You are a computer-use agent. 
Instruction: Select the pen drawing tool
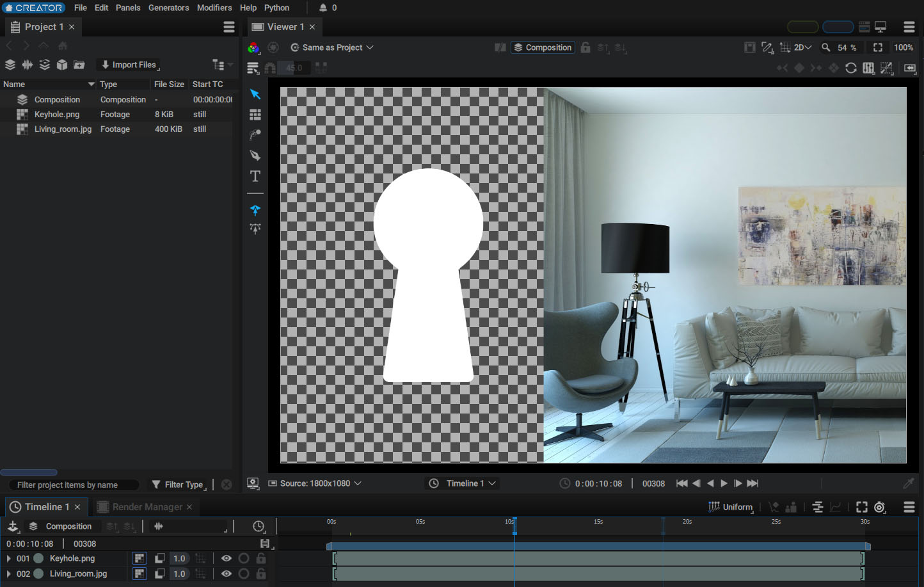255,156
